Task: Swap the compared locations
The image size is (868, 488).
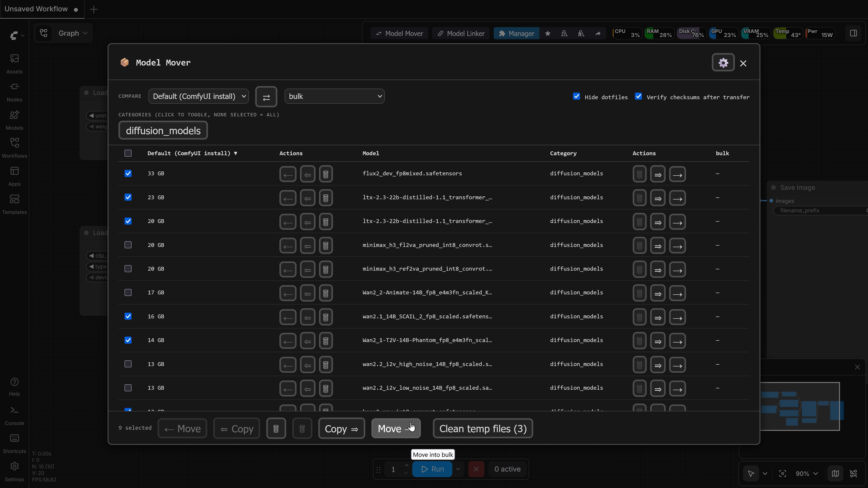Action: tap(266, 97)
